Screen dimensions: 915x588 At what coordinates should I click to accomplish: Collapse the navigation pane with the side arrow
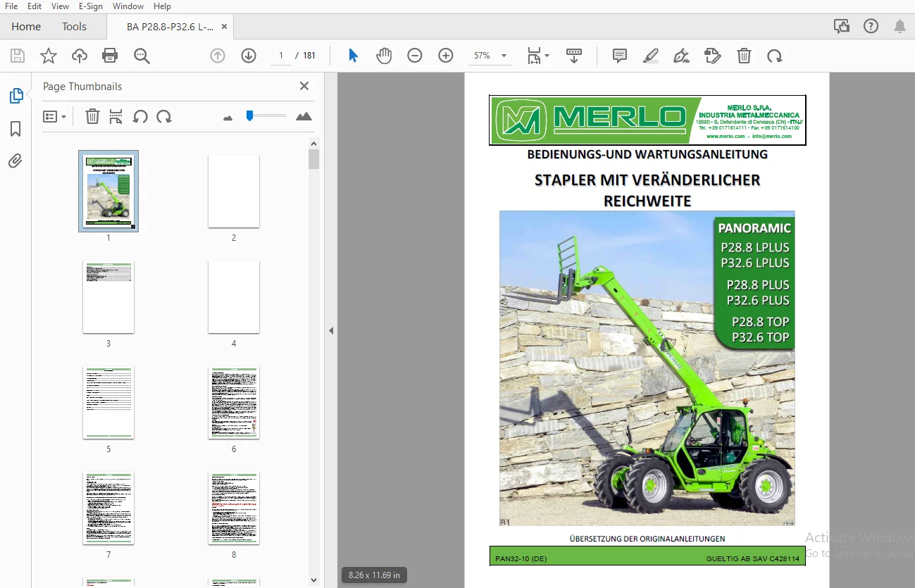coord(330,330)
